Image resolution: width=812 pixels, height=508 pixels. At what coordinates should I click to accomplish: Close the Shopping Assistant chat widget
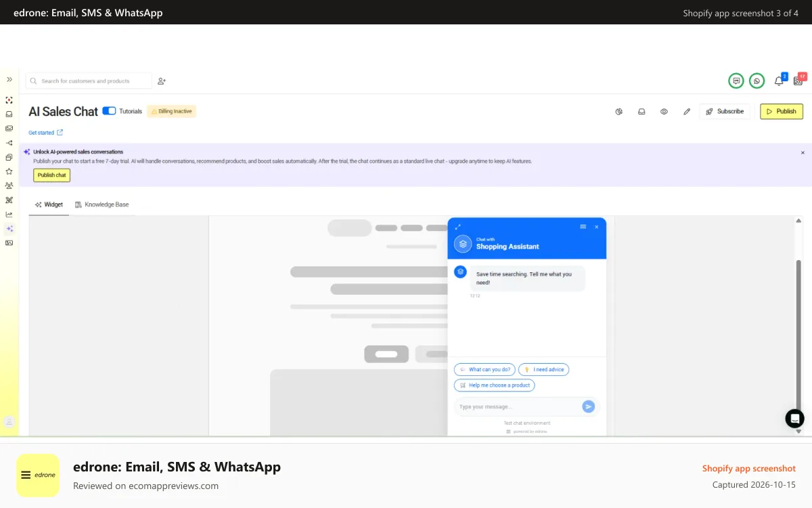[596, 227]
